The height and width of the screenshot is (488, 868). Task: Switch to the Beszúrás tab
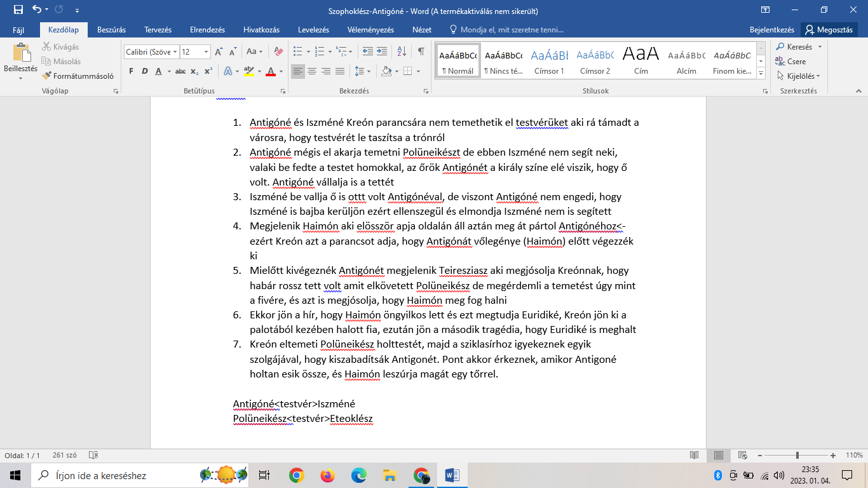point(111,30)
